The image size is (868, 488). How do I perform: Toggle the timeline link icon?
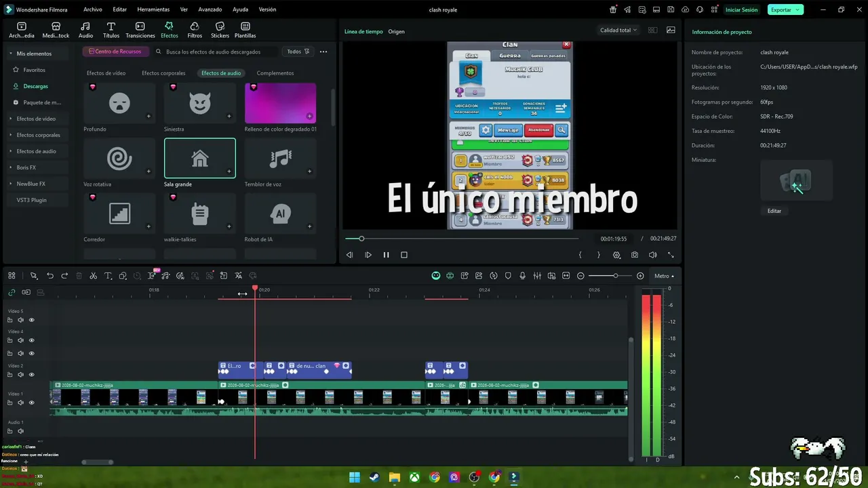coord(12,292)
